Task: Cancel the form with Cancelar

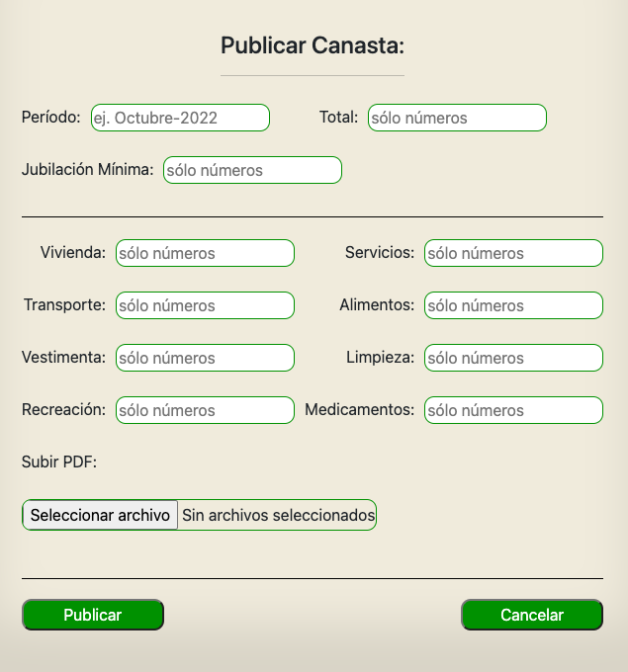Action: 532,615
